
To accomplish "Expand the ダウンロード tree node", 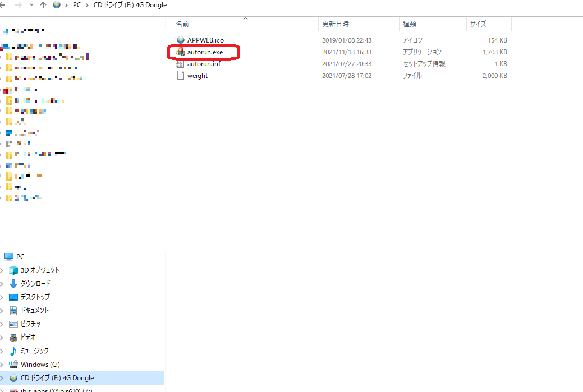I will click(2, 284).
